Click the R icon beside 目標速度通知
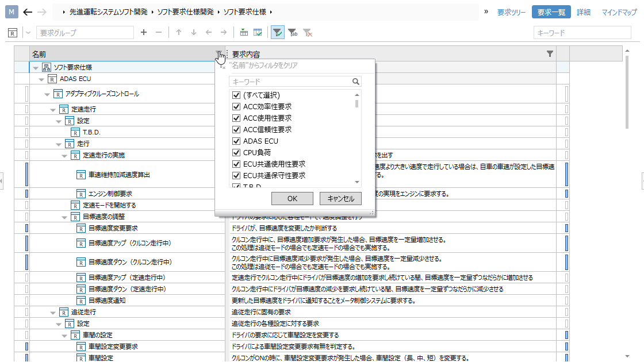The width and height of the screenshot is (644, 362). pos(81,301)
